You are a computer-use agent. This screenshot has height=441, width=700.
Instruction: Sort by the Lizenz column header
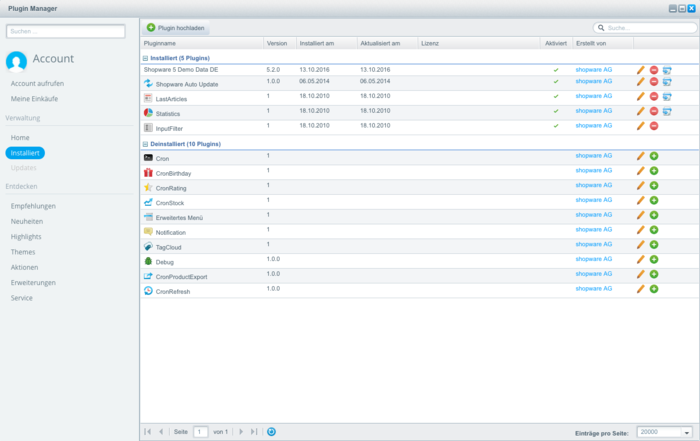479,43
